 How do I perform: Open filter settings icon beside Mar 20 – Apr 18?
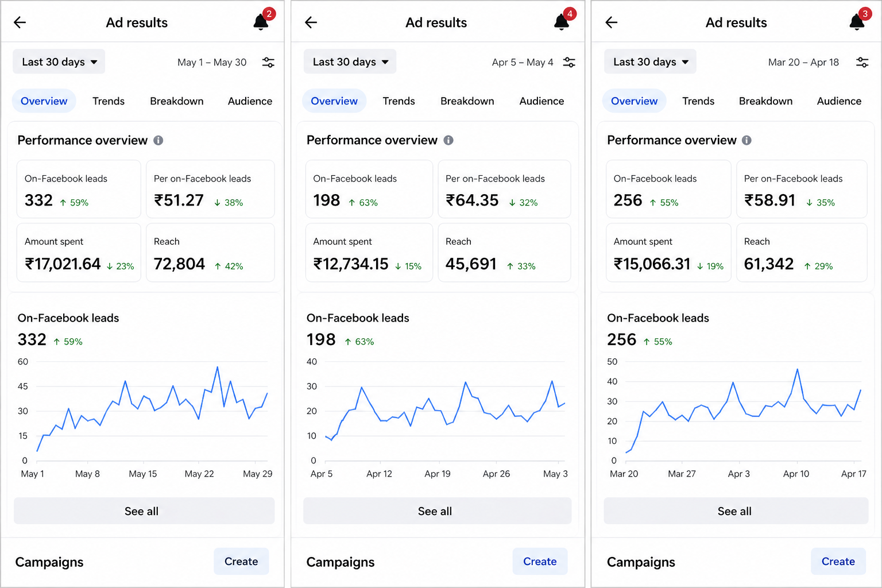point(862,62)
